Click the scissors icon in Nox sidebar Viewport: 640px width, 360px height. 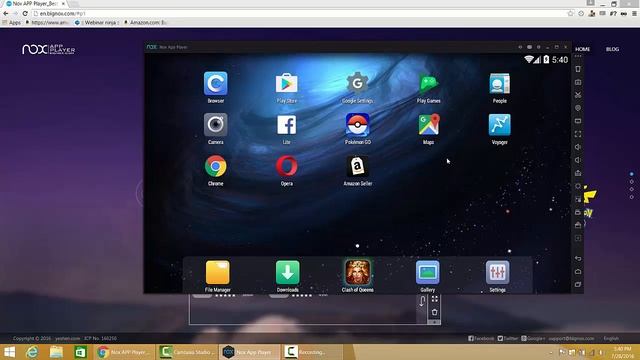point(578,95)
